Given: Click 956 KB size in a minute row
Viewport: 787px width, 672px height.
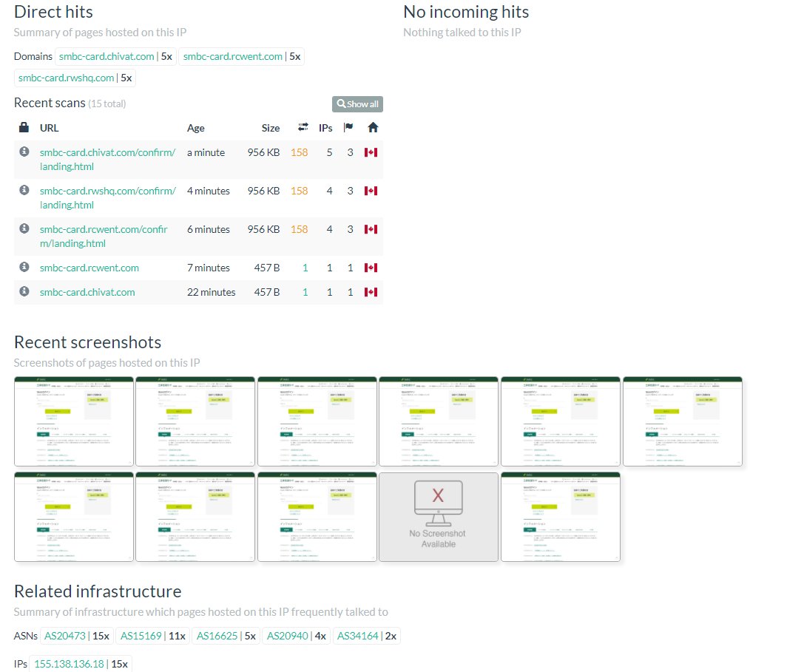Looking at the screenshot, I should [x=263, y=152].
